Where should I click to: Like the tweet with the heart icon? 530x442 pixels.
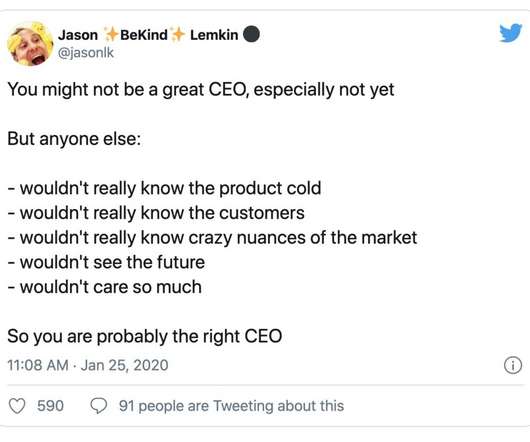click(x=17, y=406)
